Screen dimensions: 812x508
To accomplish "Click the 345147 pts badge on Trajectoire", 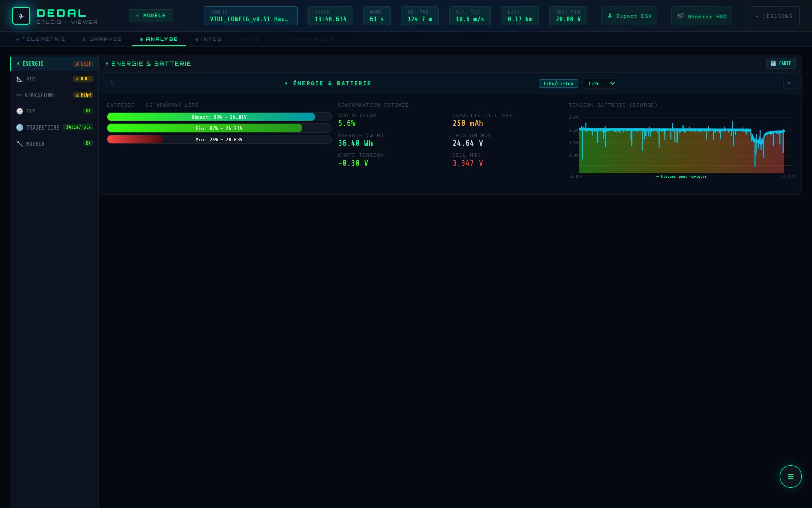I will coord(79,127).
